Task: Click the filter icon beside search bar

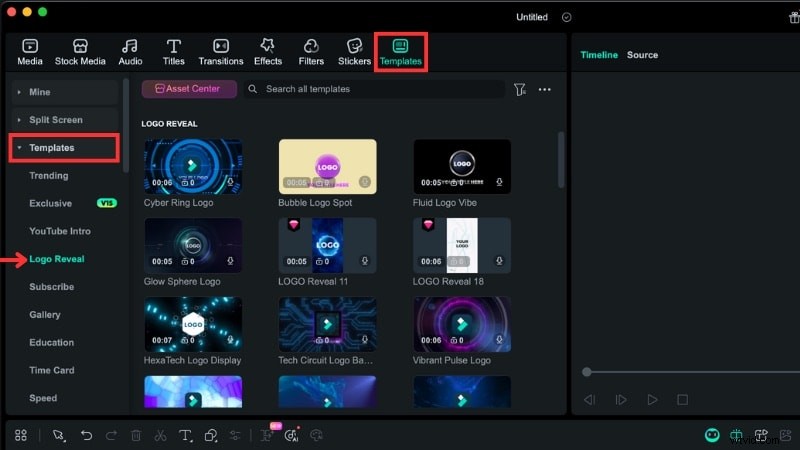Action: pos(520,90)
